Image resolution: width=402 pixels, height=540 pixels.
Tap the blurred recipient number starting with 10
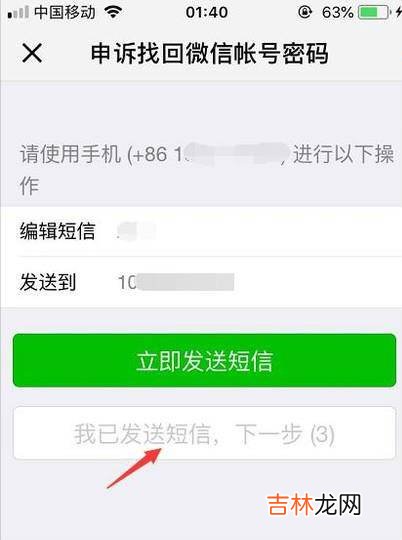[176, 282]
